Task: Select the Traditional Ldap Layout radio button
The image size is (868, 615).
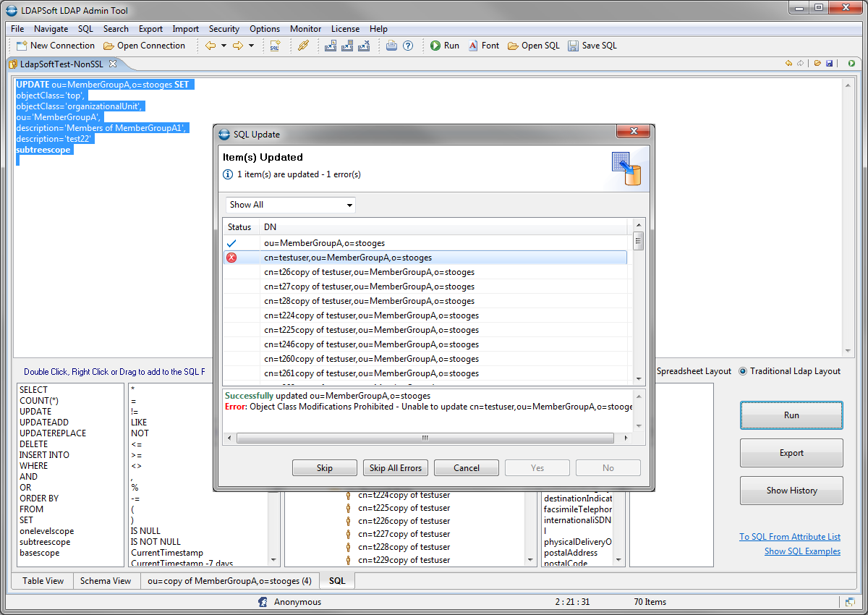Action: (743, 371)
